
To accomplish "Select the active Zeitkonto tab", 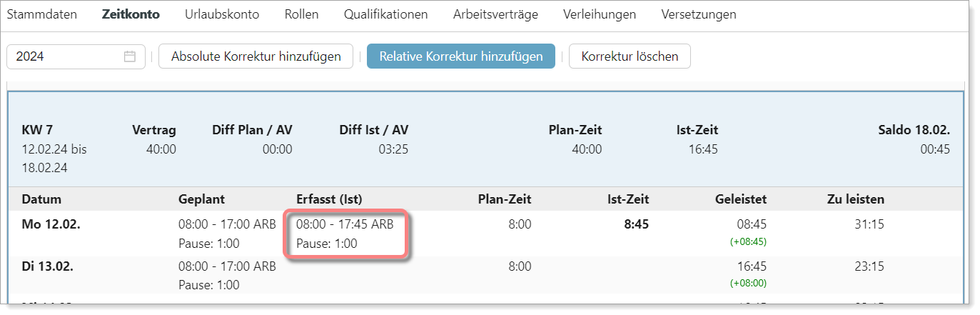I will click(x=131, y=14).
